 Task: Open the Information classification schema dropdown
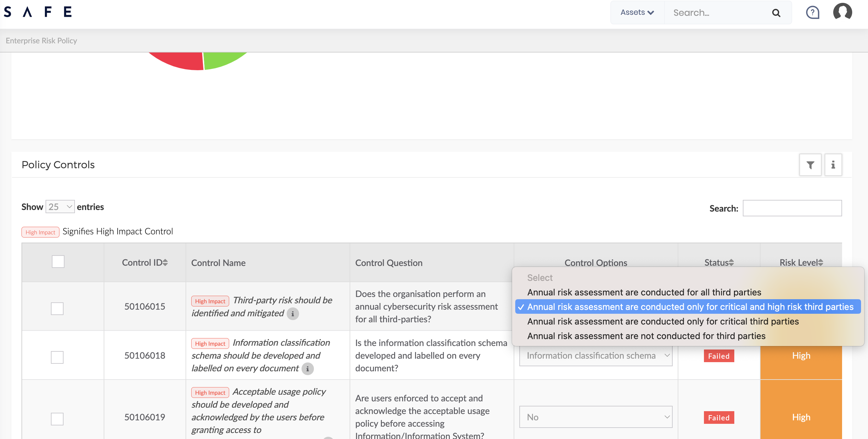[x=596, y=356]
